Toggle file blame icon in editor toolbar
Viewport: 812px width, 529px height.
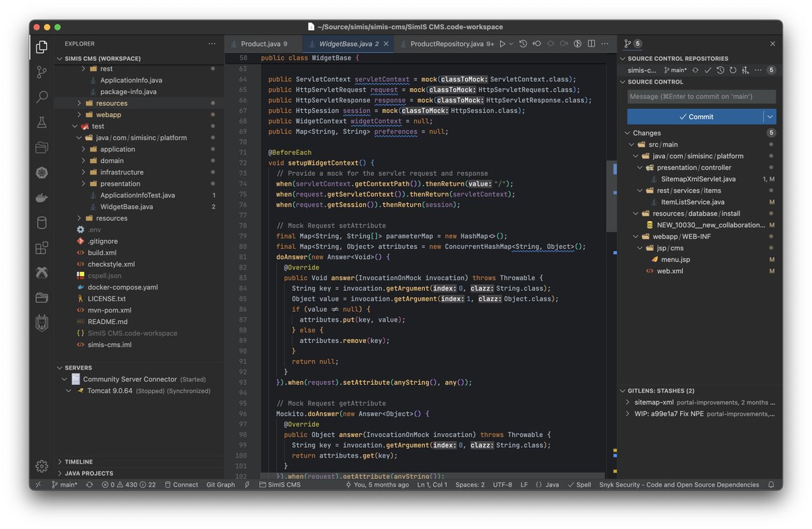578,44
